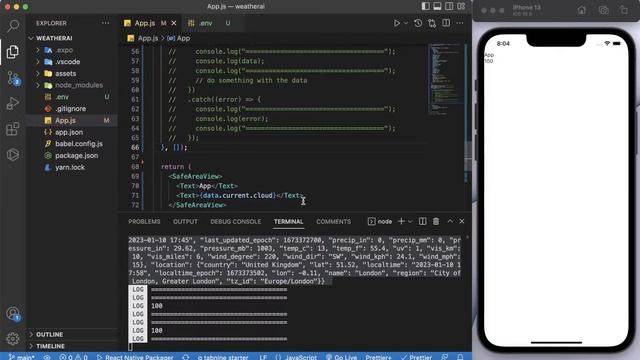Select the TERMINAL panel tab

tap(288, 222)
